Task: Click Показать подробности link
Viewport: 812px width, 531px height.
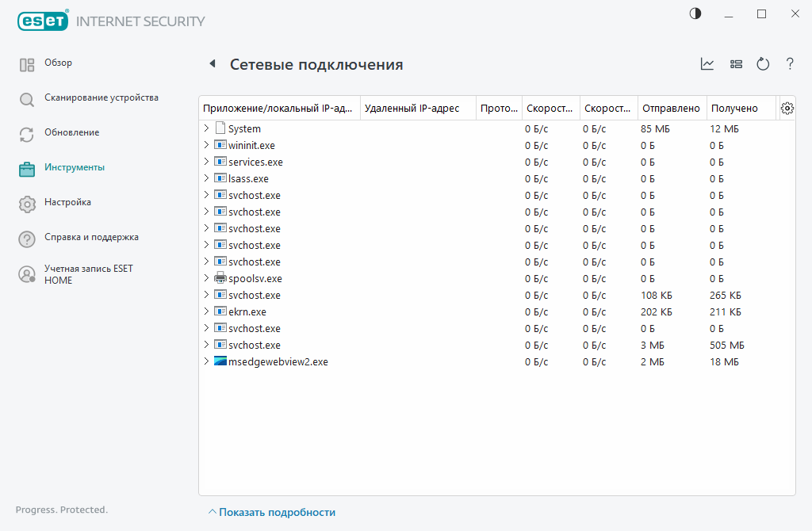Action: pos(277,512)
